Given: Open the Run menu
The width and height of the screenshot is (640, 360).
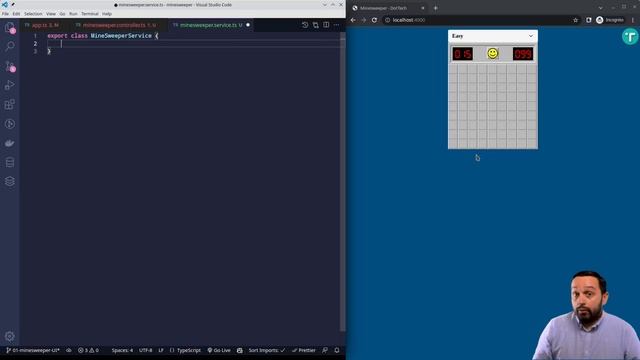Looking at the screenshot, I should click(x=73, y=14).
